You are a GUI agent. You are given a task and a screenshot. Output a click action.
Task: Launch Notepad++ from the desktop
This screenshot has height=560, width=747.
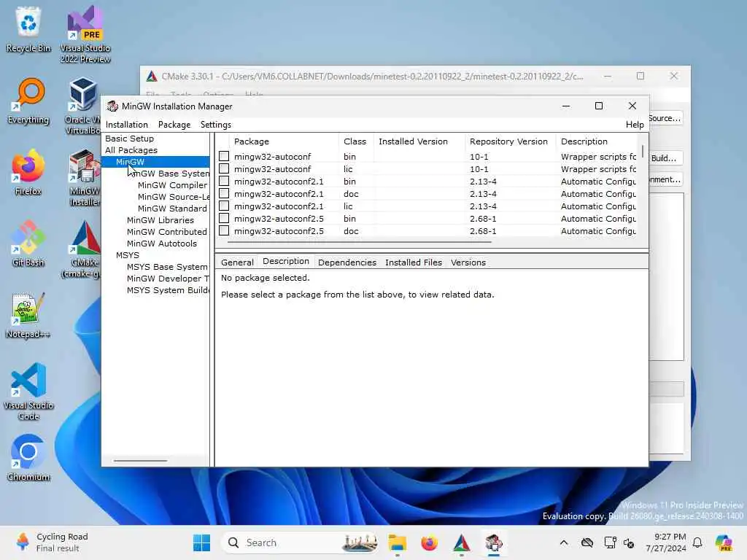[28, 315]
